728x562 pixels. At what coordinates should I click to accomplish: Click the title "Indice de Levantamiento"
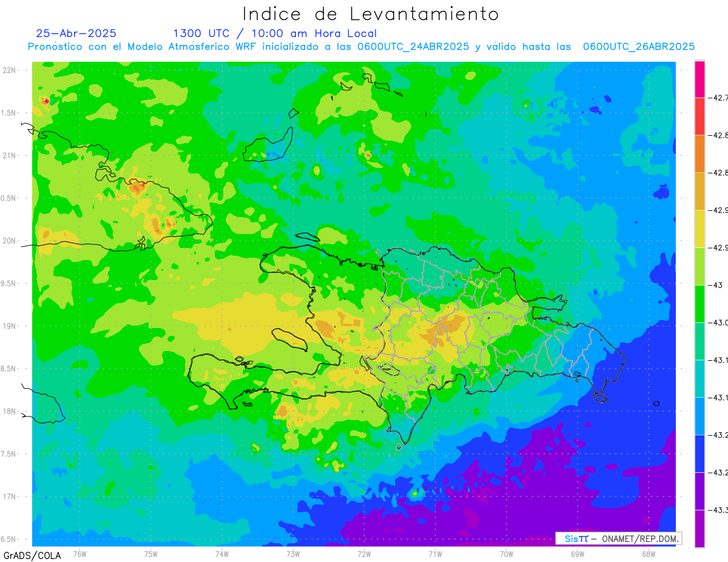pos(371,14)
